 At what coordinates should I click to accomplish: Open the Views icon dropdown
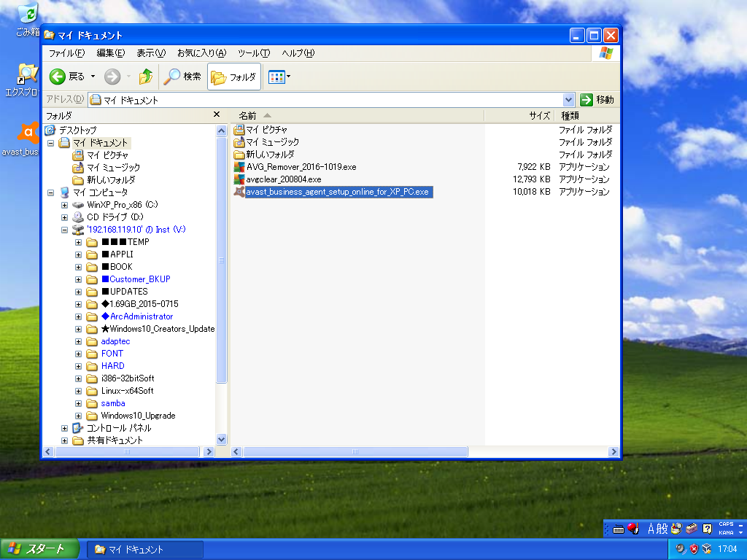coord(279,76)
